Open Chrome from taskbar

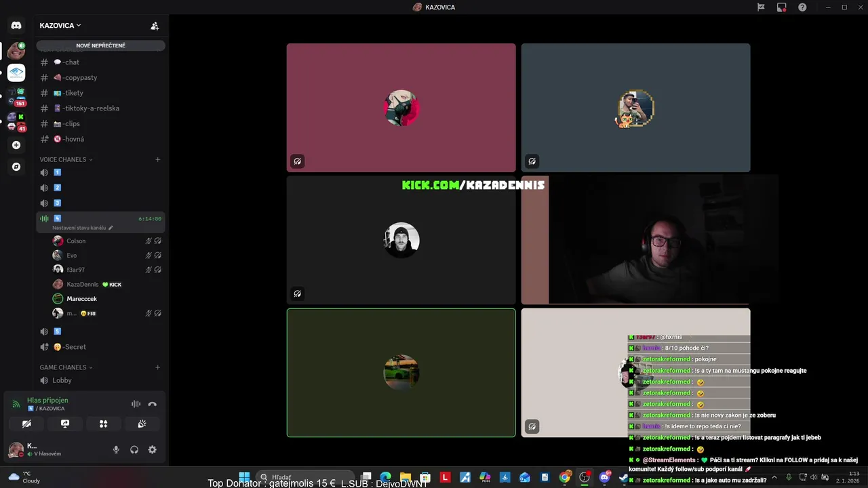tap(565, 477)
